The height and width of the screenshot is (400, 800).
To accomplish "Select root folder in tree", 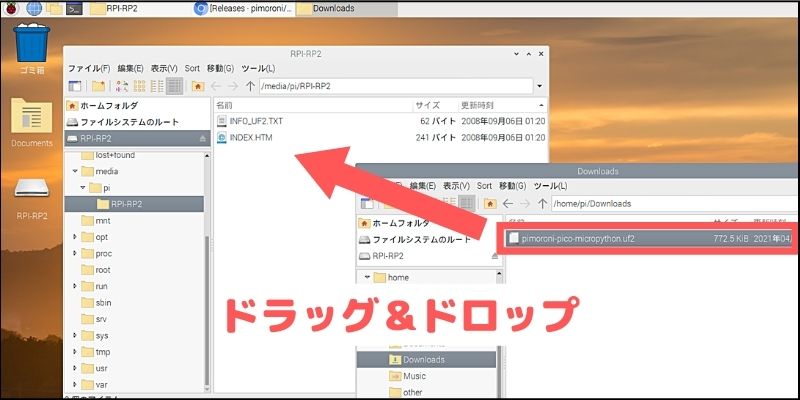I will [x=103, y=270].
